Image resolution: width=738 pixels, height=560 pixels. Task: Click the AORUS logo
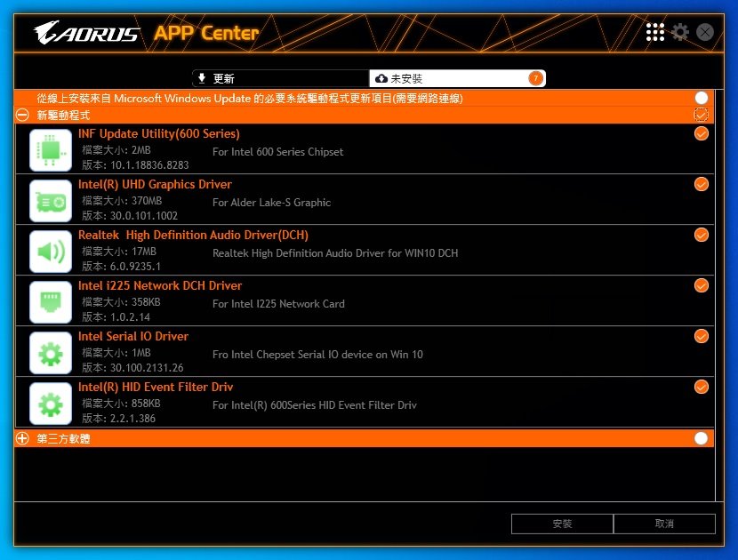pyautogui.click(x=87, y=33)
